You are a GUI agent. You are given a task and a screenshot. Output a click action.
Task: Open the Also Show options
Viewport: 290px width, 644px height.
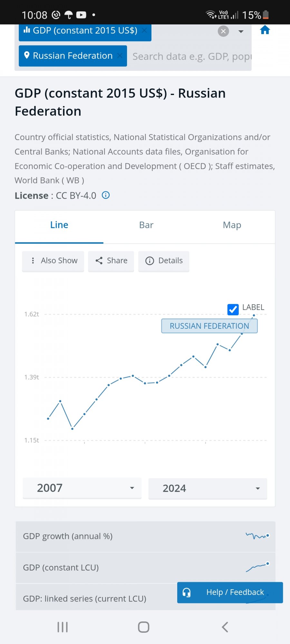click(53, 261)
